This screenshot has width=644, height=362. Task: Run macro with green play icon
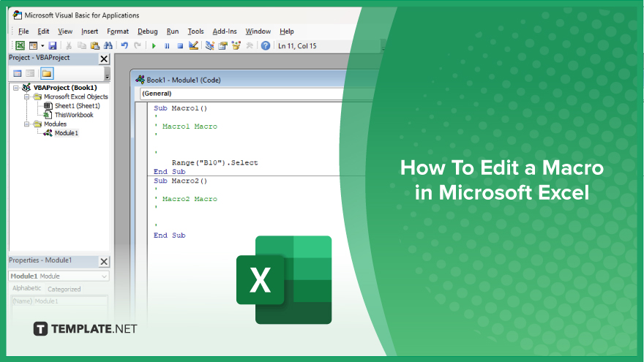tap(154, 45)
